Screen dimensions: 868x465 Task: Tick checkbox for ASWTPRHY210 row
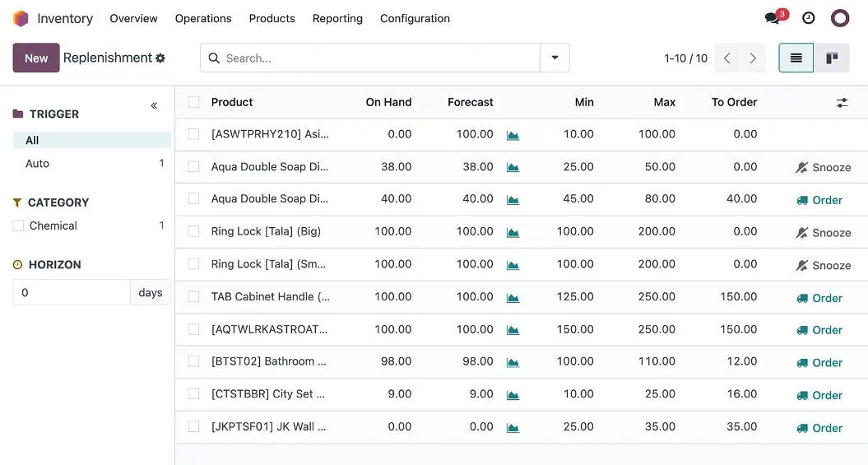193,134
